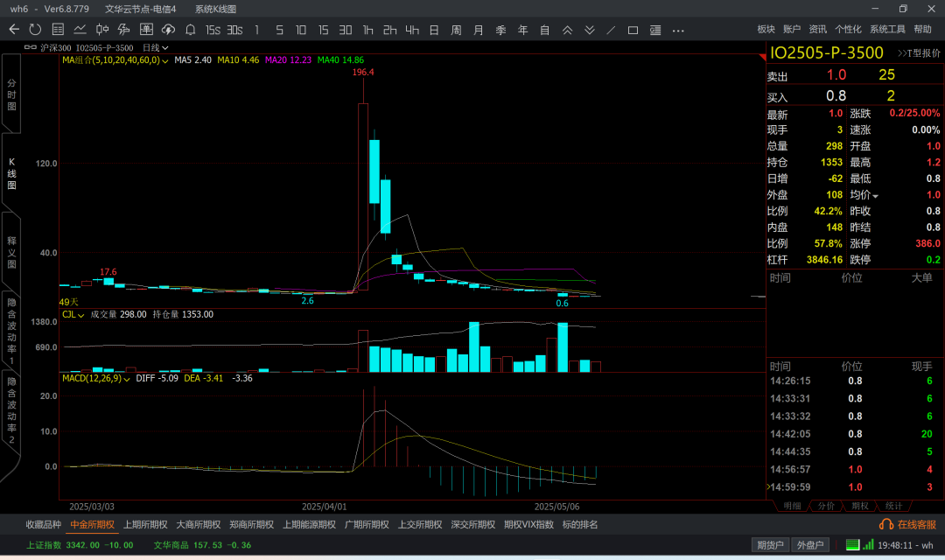The image size is (945, 560).
Task: Toggle the 周 weekly period
Action: pos(456,30)
